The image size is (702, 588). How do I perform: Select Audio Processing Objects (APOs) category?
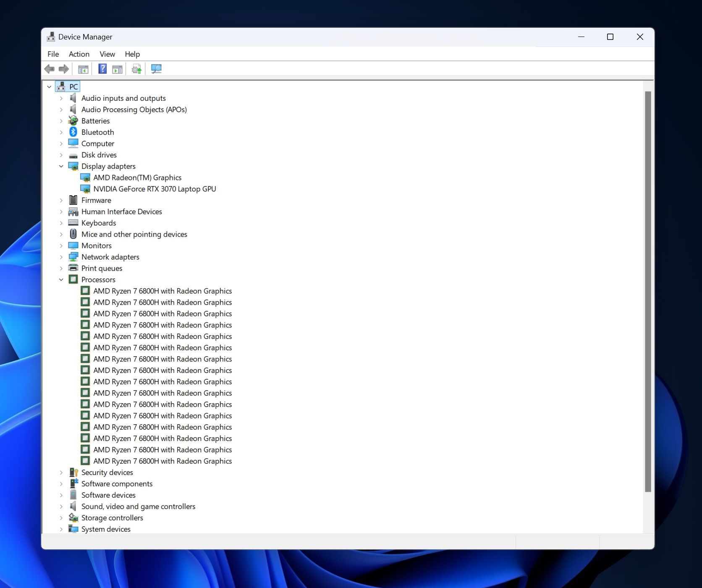(x=134, y=109)
